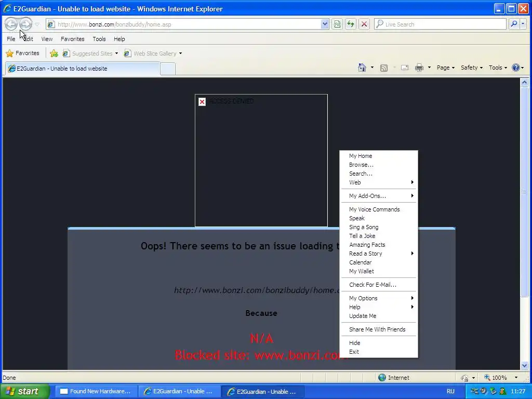Click the browser Back arrow button
The image size is (532, 399).
(11, 24)
